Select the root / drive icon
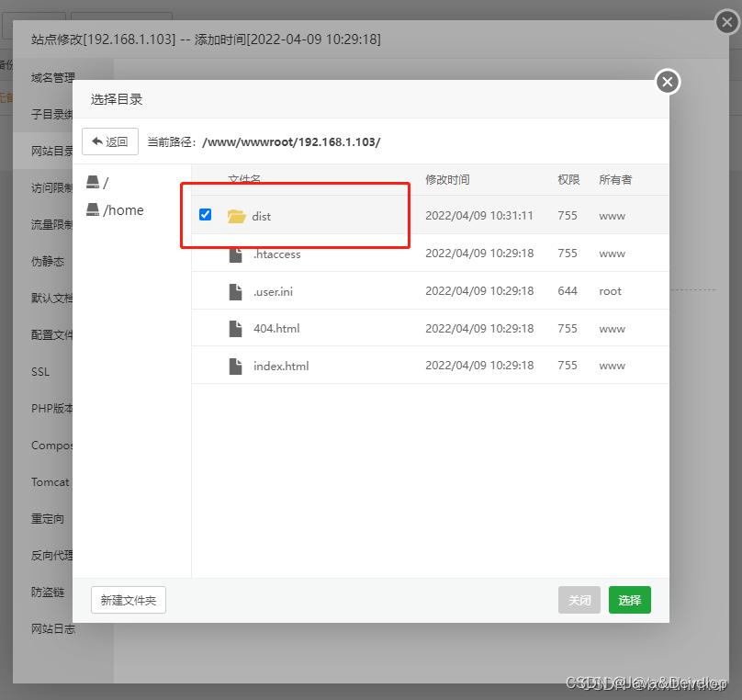This screenshot has width=742, height=700. click(x=93, y=182)
